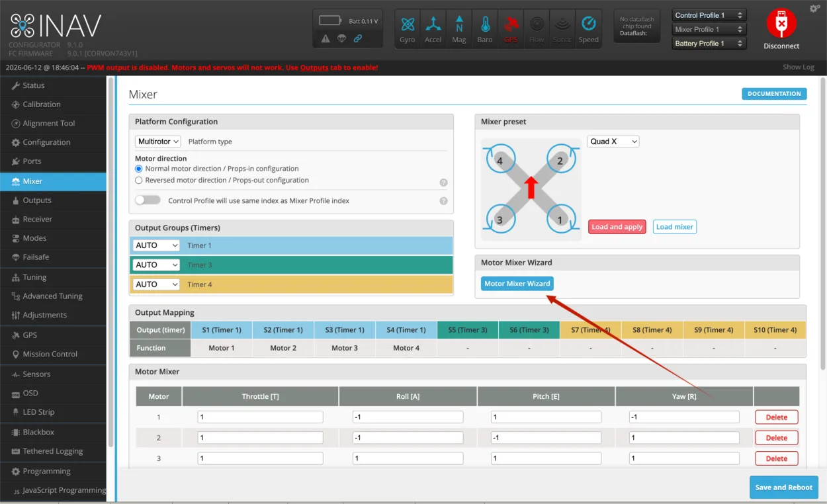Click help icon beside Control Profile toggle
The height and width of the screenshot is (504, 827).
click(443, 201)
